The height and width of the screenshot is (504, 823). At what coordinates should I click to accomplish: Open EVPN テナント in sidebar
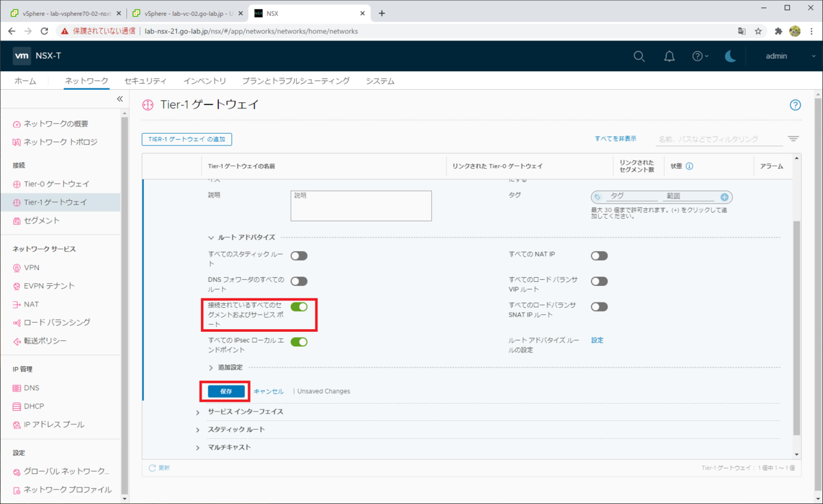click(49, 286)
